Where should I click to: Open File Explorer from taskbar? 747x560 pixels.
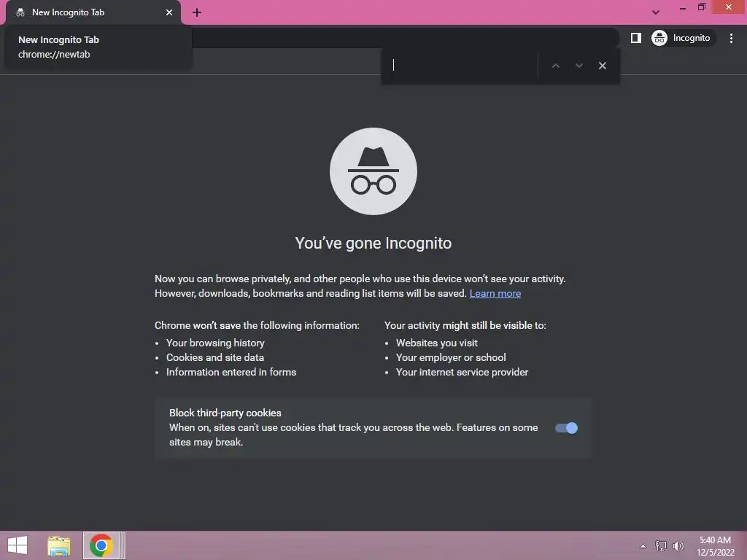point(59,545)
